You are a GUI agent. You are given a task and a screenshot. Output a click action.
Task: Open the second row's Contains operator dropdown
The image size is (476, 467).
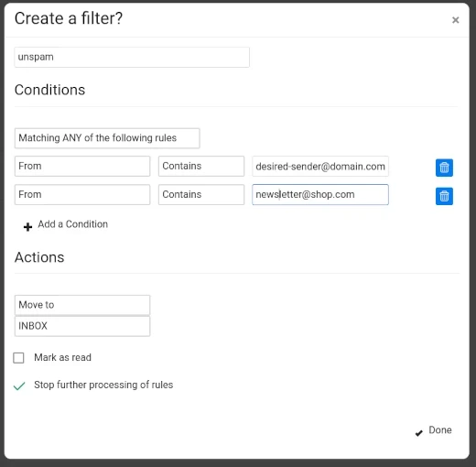tap(201, 194)
